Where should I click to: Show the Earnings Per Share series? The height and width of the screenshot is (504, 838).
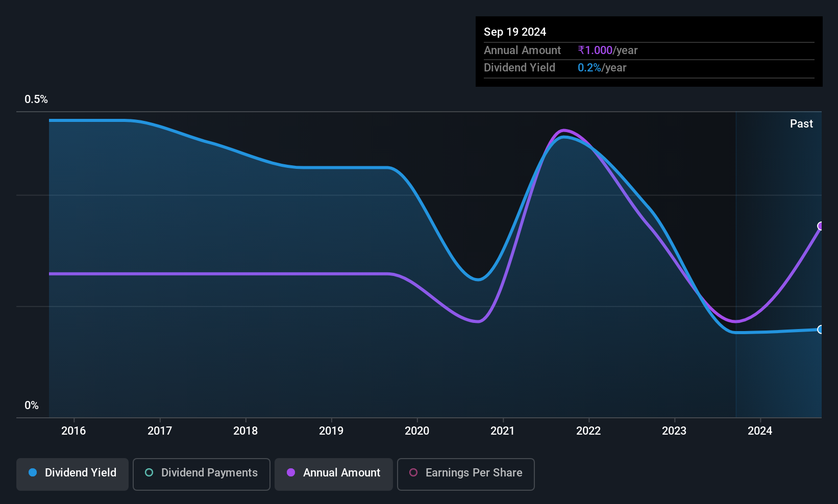tap(465, 474)
